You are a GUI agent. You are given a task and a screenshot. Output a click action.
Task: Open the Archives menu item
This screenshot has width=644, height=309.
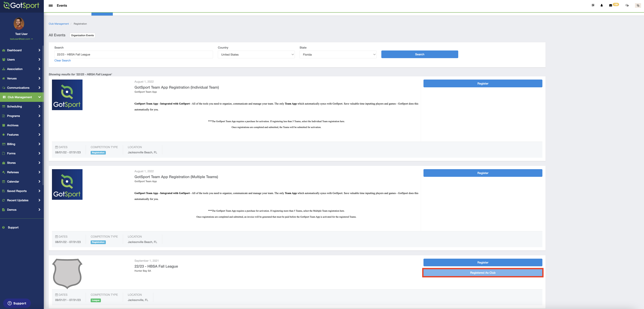click(x=22, y=125)
